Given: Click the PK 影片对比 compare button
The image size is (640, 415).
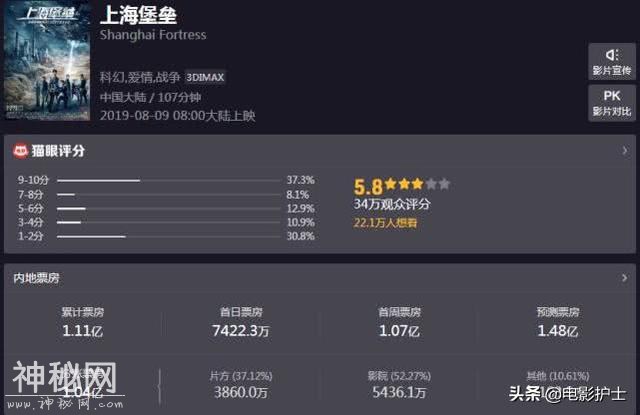Looking at the screenshot, I should (612, 103).
